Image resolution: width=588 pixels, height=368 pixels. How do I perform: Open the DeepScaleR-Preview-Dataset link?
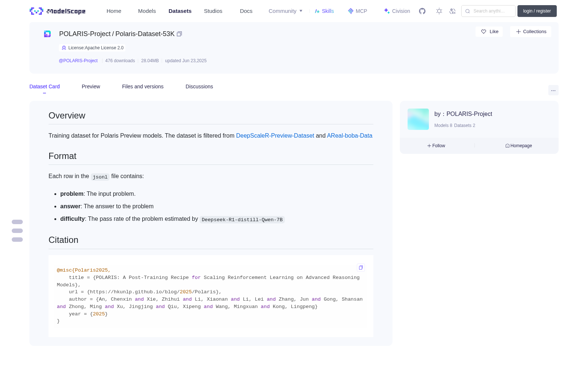(x=275, y=136)
